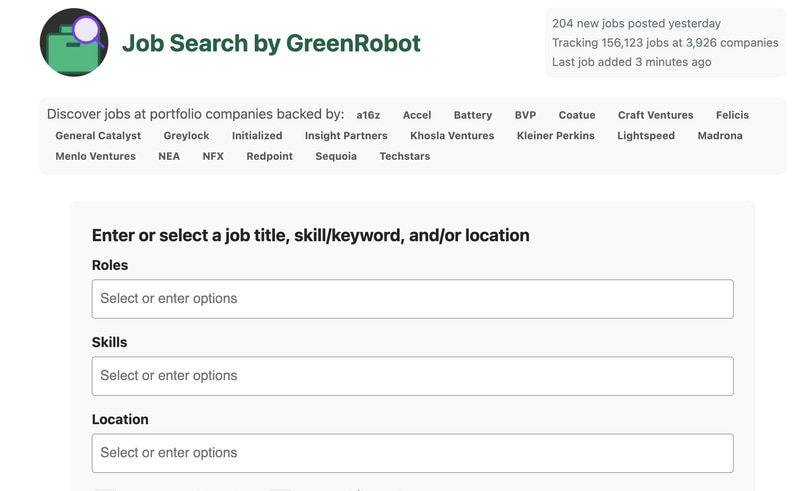The height and width of the screenshot is (491, 799).
Task: Browse Battery portfolio company jobs
Action: click(x=473, y=115)
